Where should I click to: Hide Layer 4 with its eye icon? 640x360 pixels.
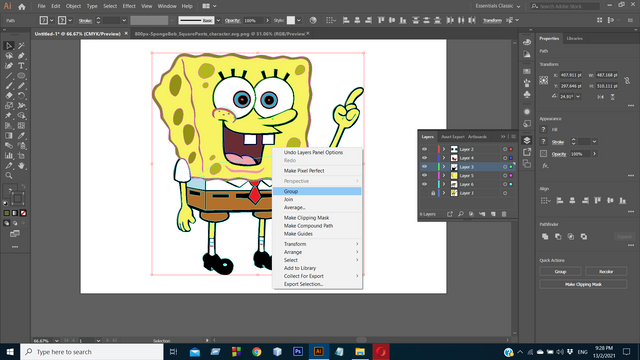pos(424,158)
